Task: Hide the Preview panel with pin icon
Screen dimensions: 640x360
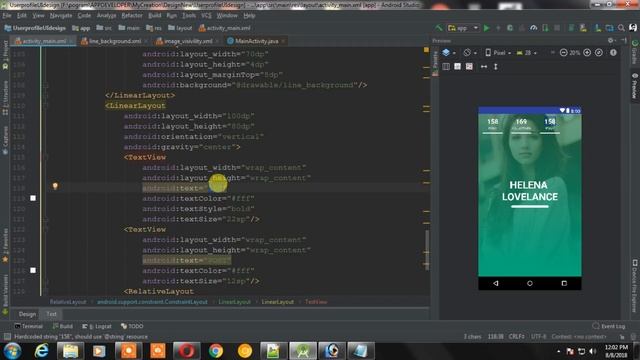Action: click(x=624, y=40)
